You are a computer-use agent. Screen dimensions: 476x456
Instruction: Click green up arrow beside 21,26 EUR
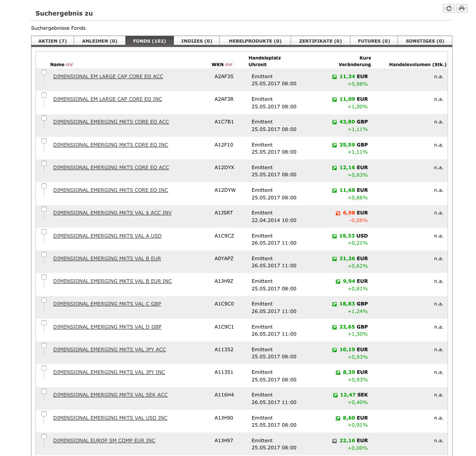[x=334, y=259]
